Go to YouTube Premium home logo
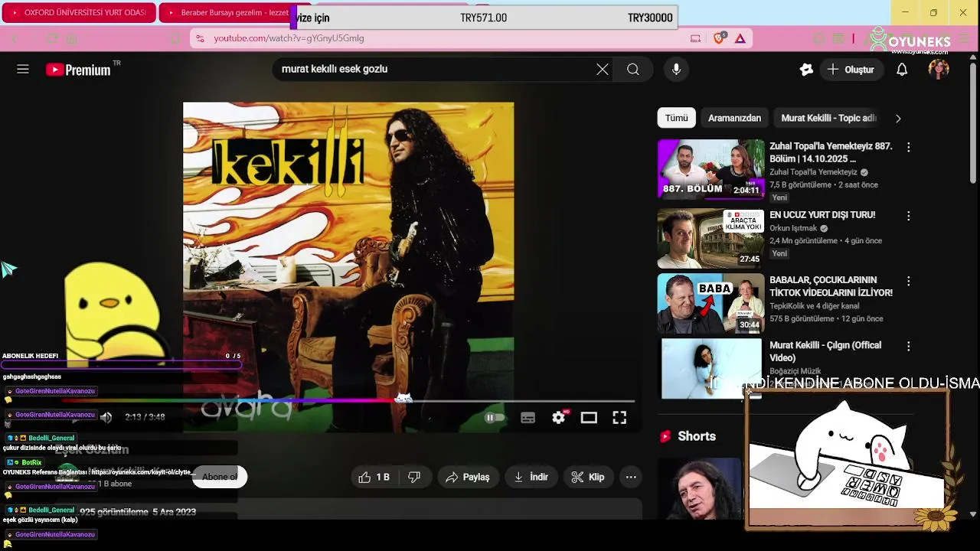 point(78,70)
